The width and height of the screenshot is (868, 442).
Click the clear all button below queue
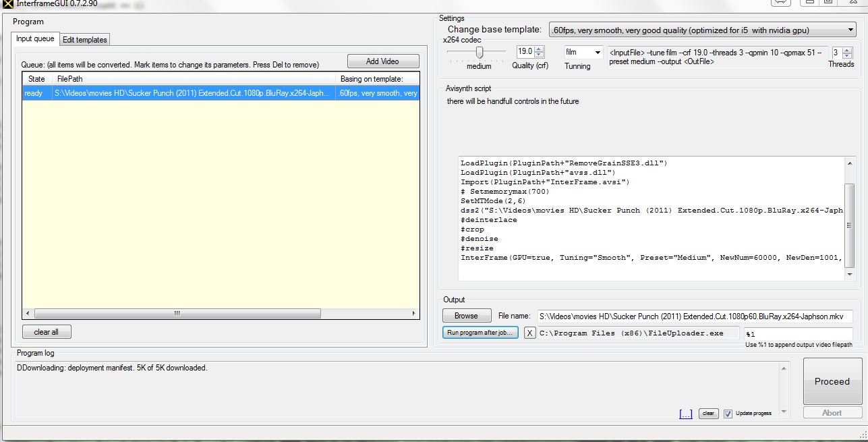click(47, 332)
